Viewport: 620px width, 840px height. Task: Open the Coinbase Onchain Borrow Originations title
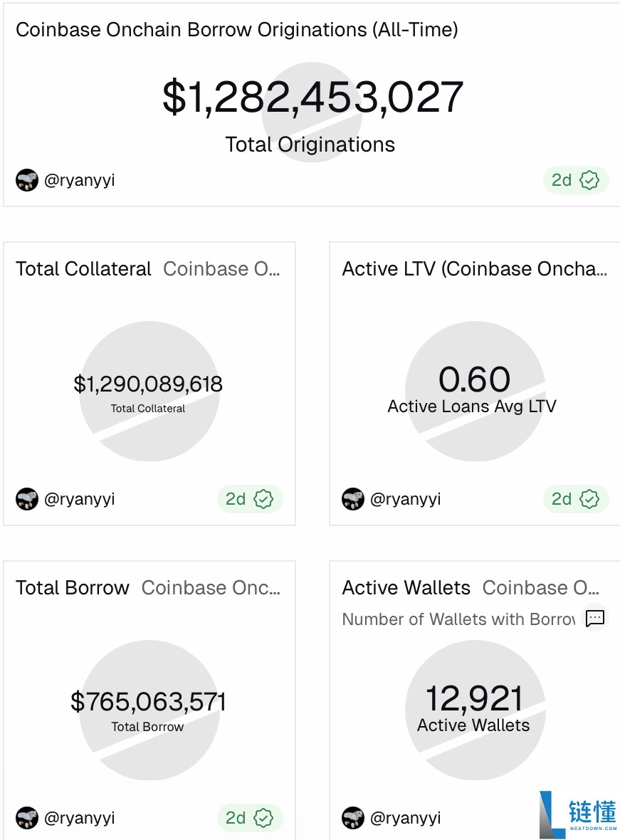coord(236,30)
